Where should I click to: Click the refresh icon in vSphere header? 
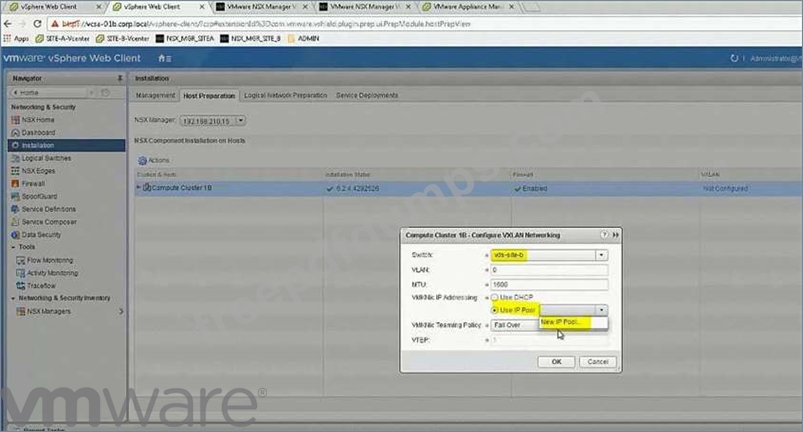[x=734, y=58]
